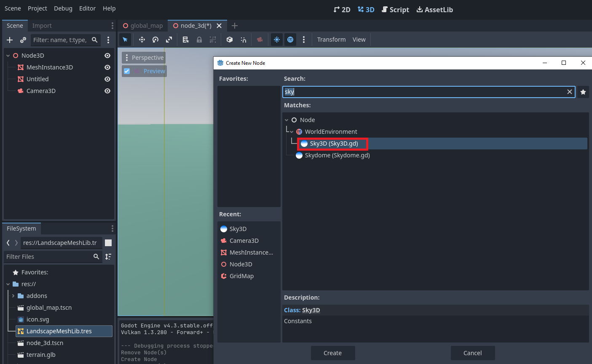
Task: Click the override camera icon in toolbar
Action: [260, 40]
